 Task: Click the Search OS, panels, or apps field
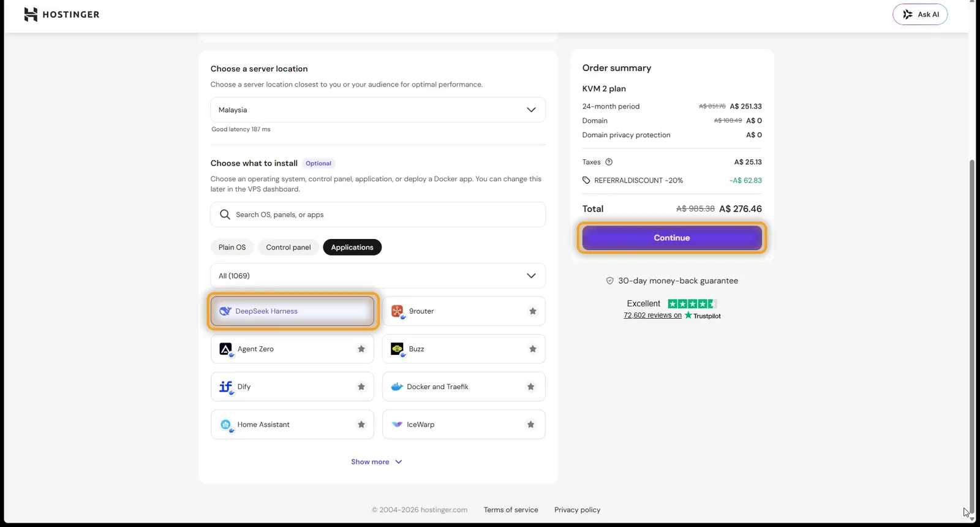(x=378, y=214)
